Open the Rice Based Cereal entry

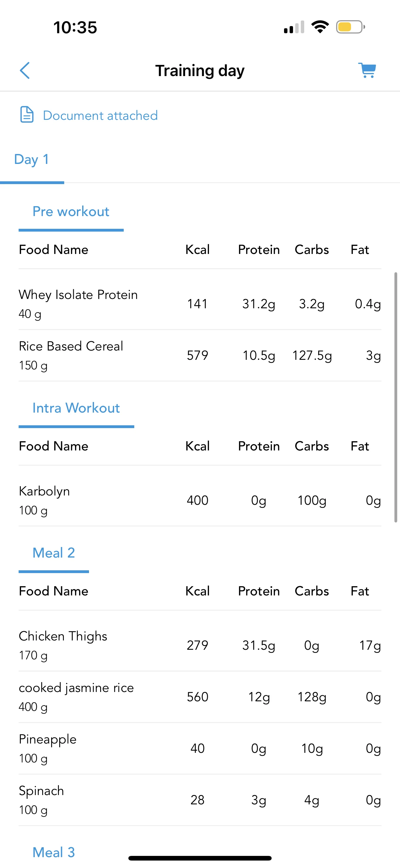pyautogui.click(x=200, y=355)
